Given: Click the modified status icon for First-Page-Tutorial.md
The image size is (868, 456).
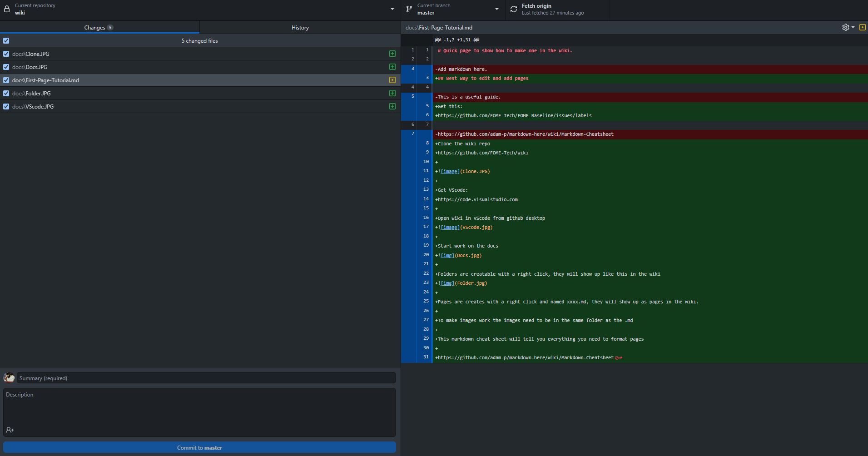Looking at the screenshot, I should (x=392, y=80).
